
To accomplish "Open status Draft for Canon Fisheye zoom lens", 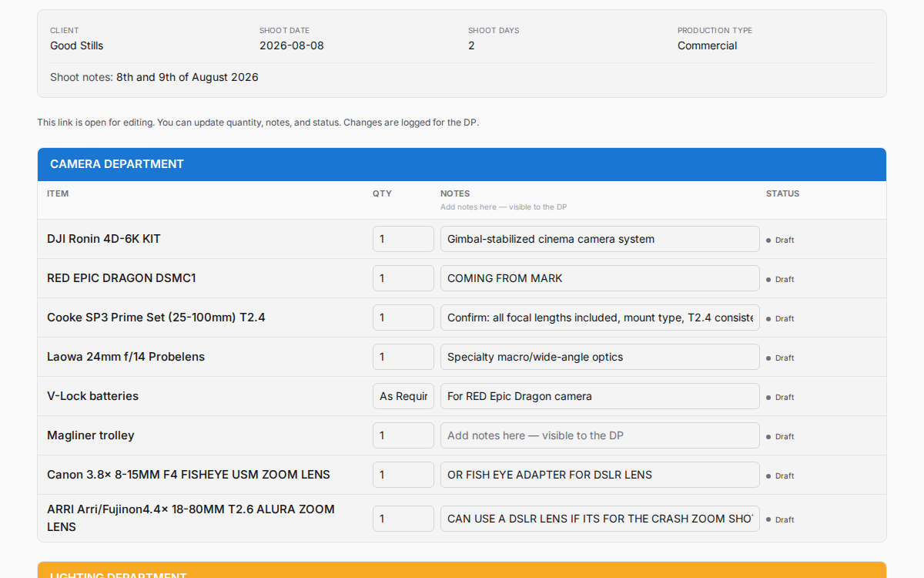I will (780, 476).
